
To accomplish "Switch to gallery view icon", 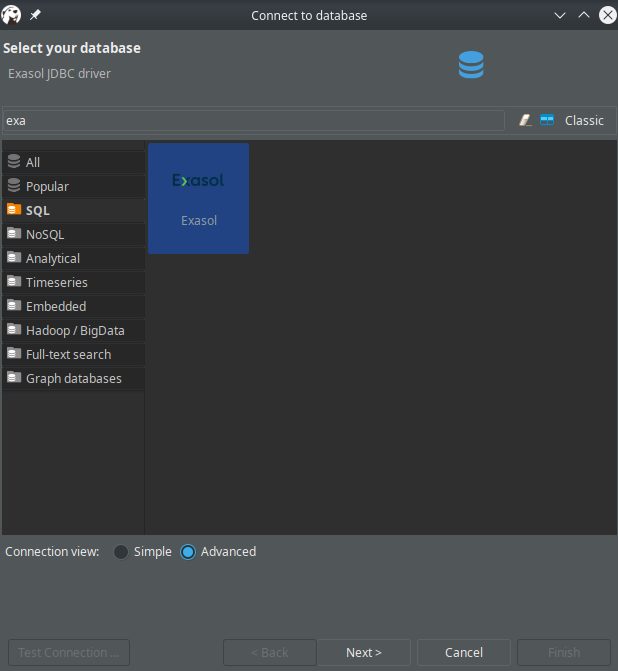I will 547,120.
